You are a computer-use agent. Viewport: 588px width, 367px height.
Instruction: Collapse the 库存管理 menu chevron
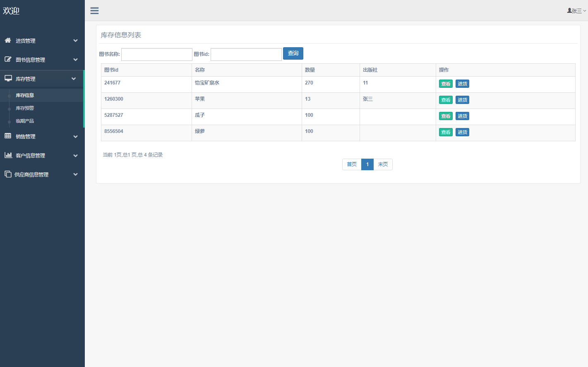tap(74, 79)
